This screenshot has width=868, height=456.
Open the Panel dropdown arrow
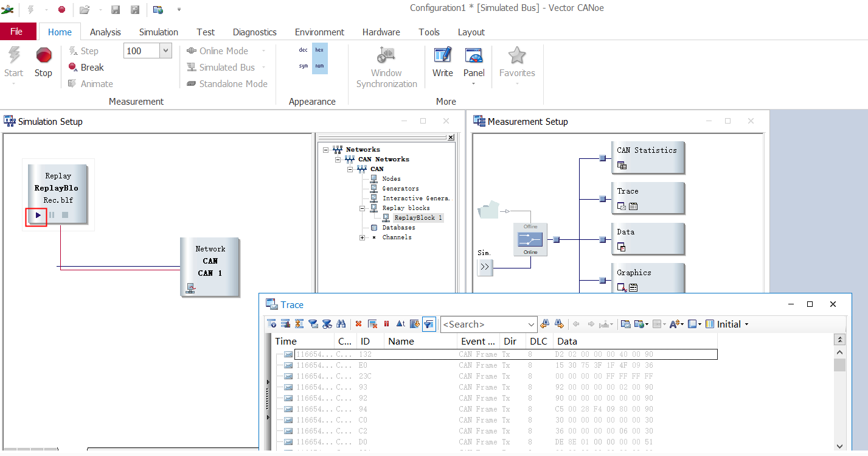pos(474,83)
